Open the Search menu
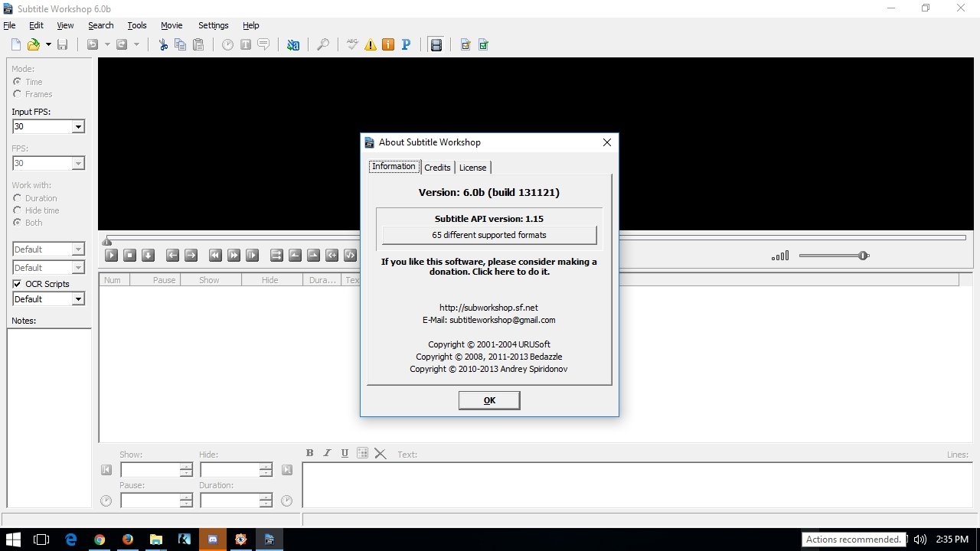 tap(100, 25)
